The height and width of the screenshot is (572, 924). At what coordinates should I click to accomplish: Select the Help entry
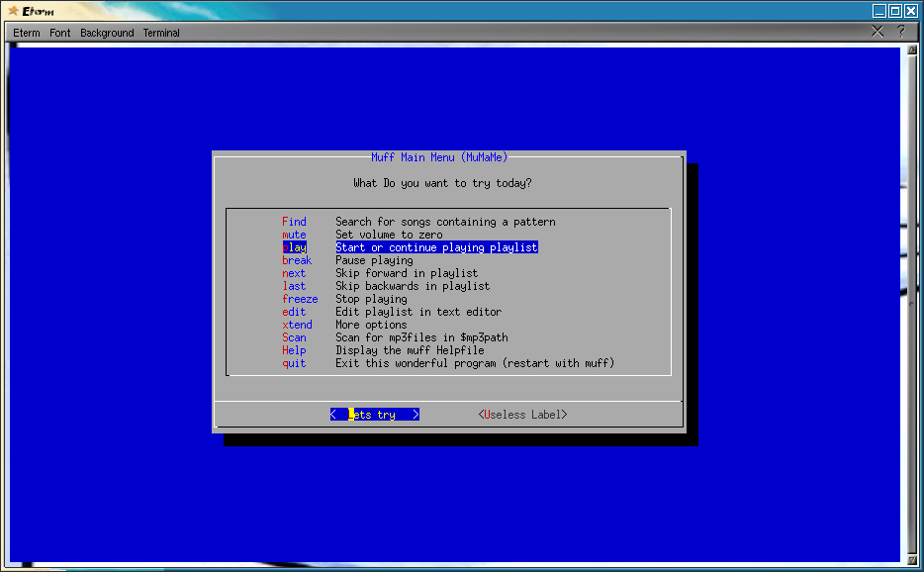[x=294, y=350]
